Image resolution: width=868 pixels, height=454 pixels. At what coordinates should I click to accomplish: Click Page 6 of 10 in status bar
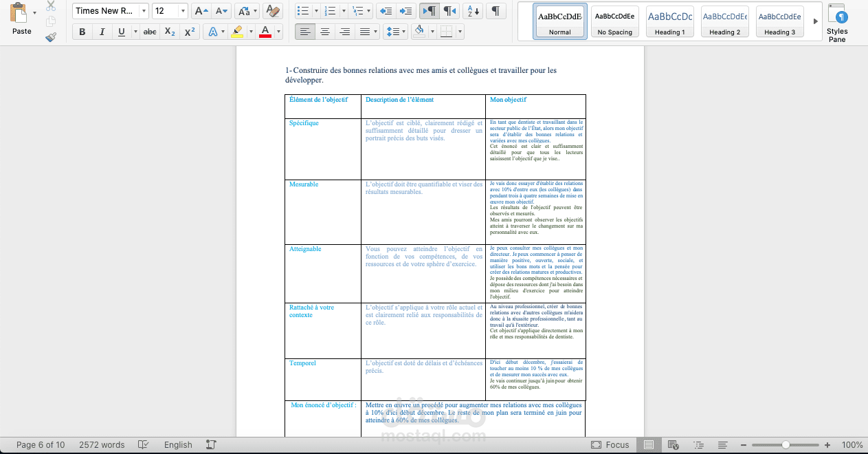tap(41, 445)
